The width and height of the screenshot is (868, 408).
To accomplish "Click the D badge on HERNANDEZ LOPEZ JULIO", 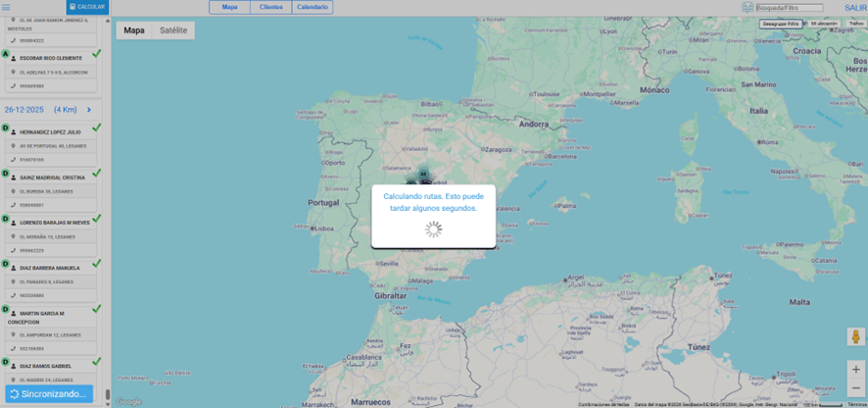I will click(6, 128).
